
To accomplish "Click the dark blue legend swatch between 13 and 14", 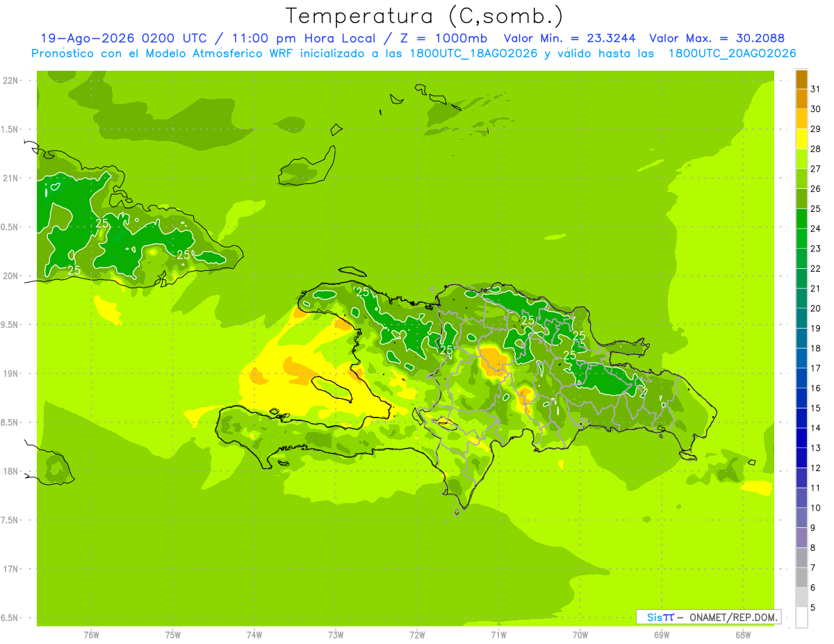I will [x=801, y=438].
